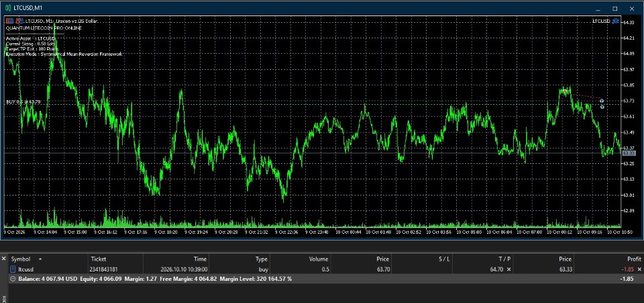This screenshot has height=303, width=644.
Task: Click the 9 Oct 14:04 time axis label
Action: (x=46, y=232)
